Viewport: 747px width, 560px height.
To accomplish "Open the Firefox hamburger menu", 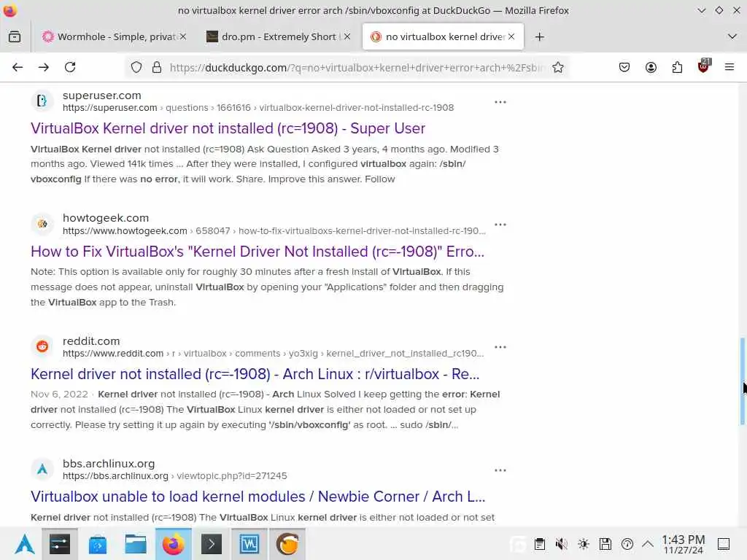I will [x=729, y=67].
